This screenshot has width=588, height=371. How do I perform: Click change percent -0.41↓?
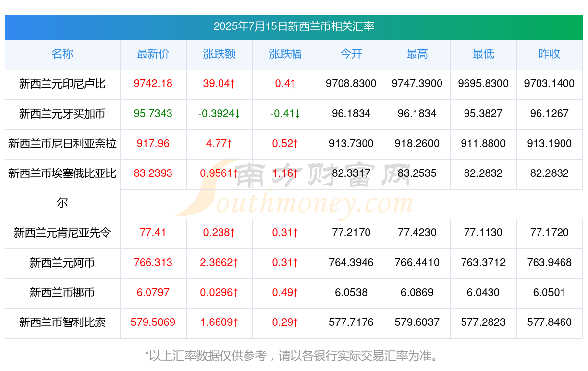pyautogui.click(x=285, y=114)
